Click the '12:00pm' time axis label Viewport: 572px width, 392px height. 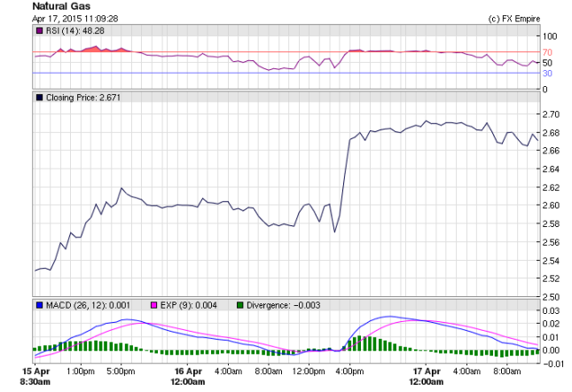tap(309, 372)
